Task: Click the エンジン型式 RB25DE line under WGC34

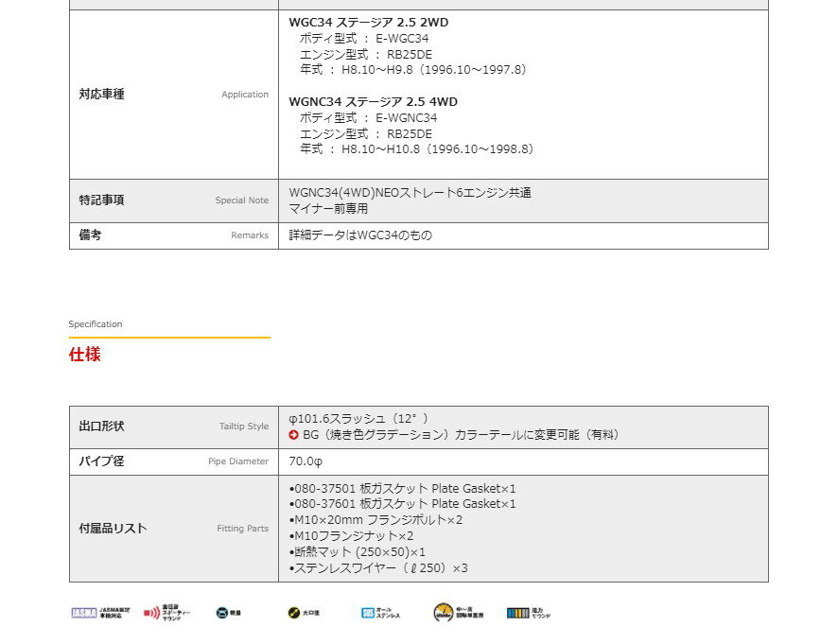Action: [365, 55]
